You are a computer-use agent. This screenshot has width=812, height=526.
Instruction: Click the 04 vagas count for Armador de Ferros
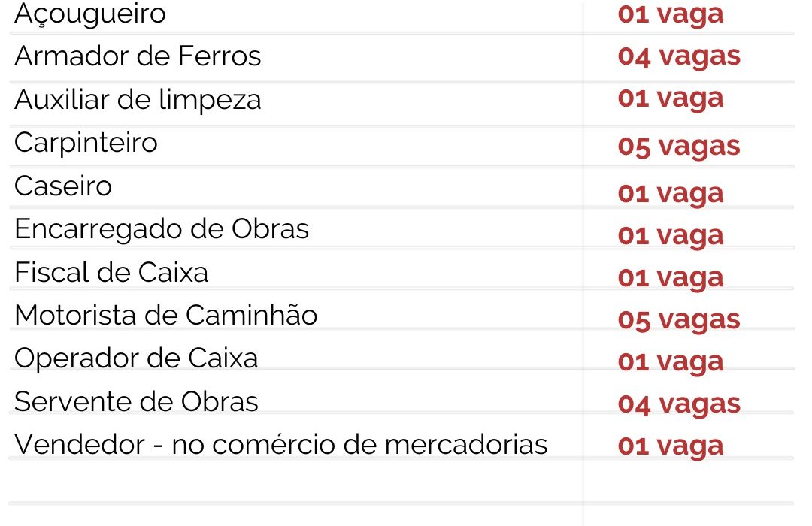click(x=679, y=56)
